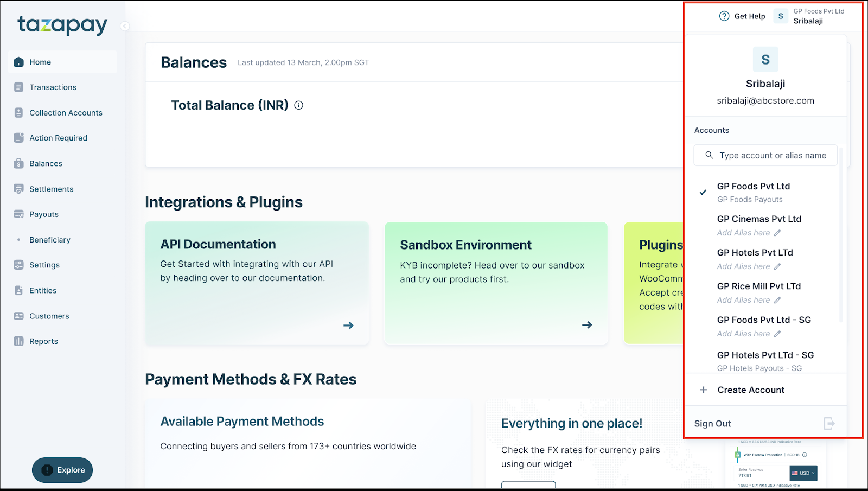This screenshot has height=491, width=868.
Task: Focus the account or alias search field
Action: [765, 155]
